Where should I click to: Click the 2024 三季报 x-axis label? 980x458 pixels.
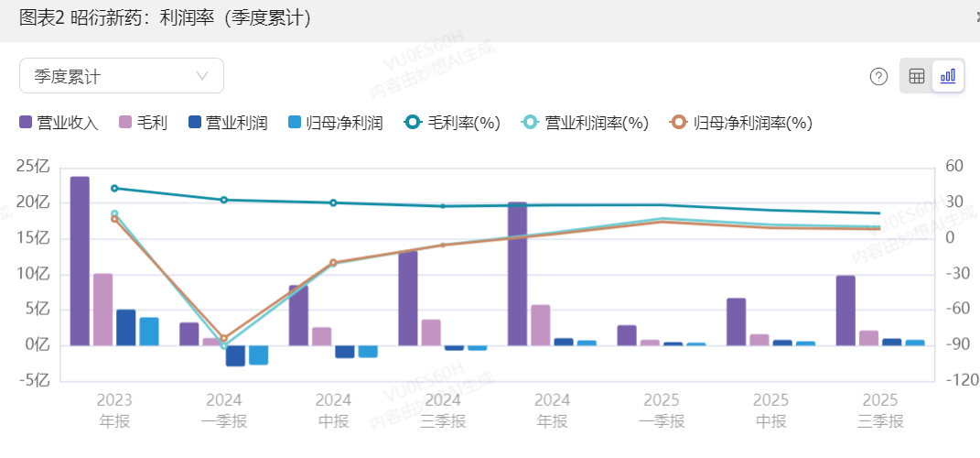(443, 410)
